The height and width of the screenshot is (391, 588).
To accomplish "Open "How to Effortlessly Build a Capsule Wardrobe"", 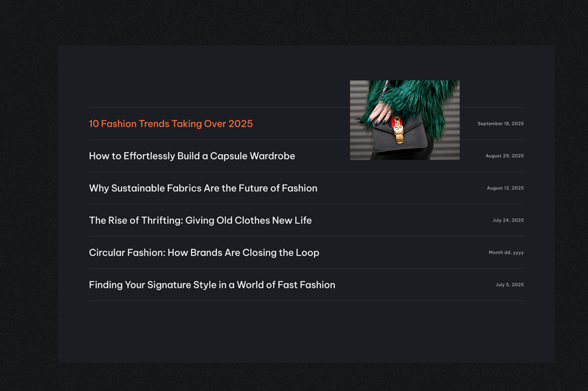I will (192, 156).
